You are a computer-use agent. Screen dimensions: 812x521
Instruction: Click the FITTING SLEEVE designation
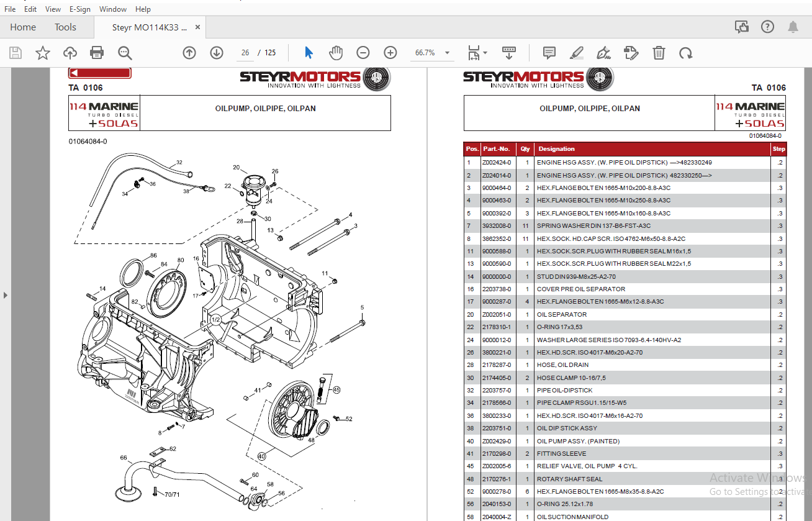click(562, 454)
